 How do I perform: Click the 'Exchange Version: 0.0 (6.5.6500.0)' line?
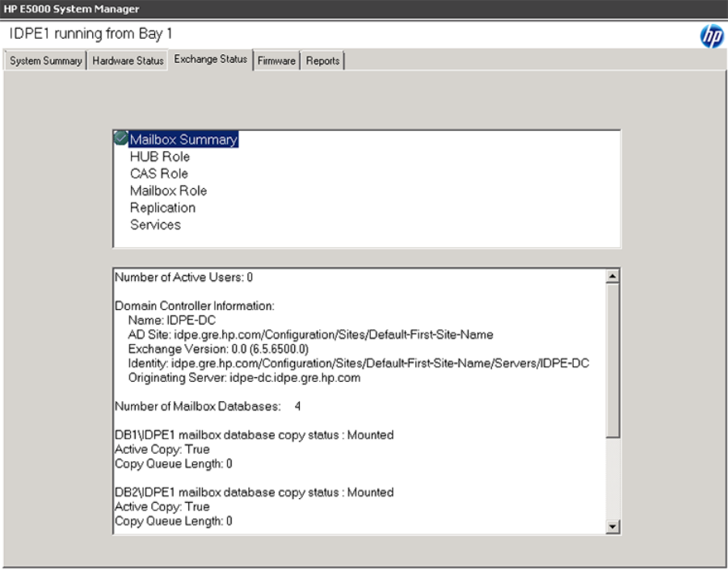tap(218, 350)
